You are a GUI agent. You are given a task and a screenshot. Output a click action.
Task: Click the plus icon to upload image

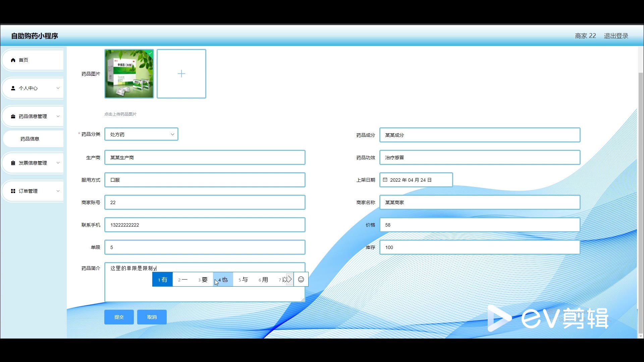[x=181, y=74]
